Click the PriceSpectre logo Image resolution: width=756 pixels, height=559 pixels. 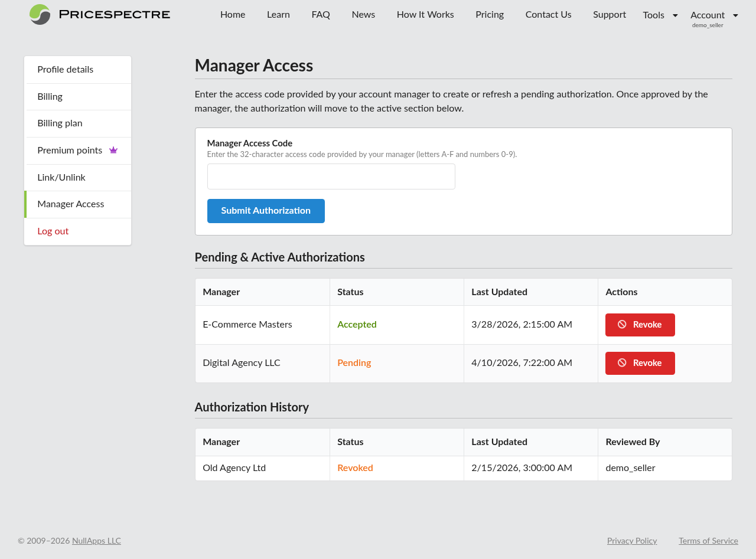(x=99, y=14)
